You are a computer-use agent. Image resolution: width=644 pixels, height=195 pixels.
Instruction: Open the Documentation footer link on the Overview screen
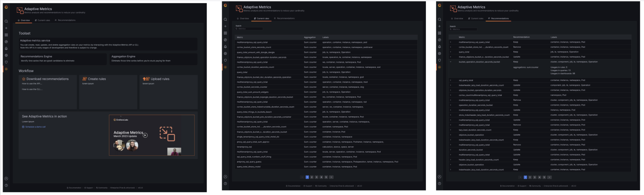(x=74, y=188)
